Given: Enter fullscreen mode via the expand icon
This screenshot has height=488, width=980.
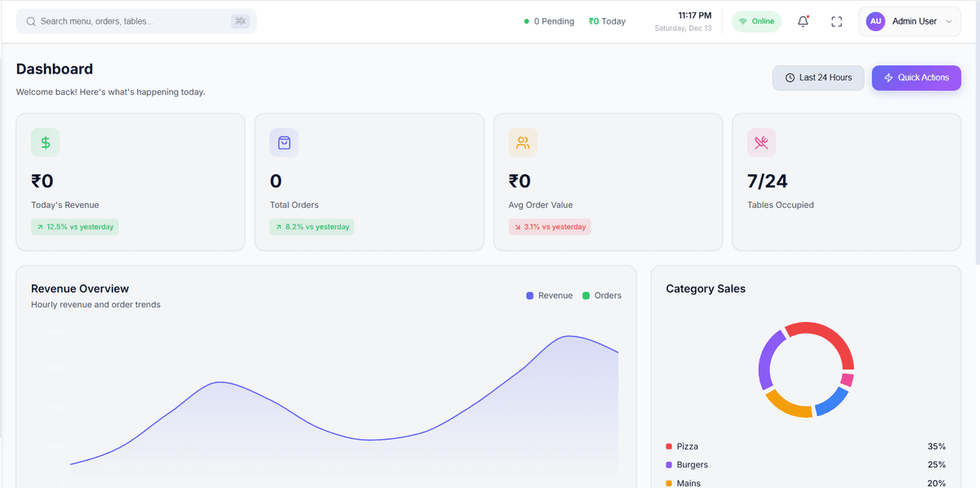Looking at the screenshot, I should [836, 21].
